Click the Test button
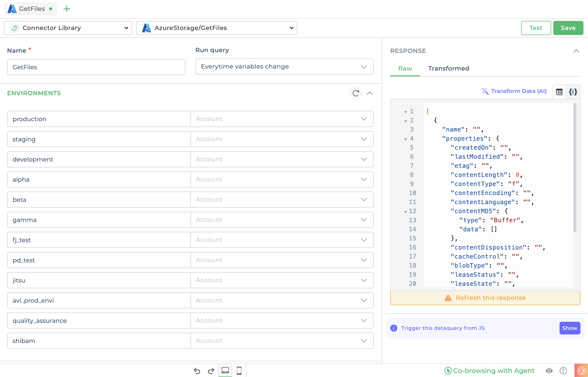 tap(536, 28)
